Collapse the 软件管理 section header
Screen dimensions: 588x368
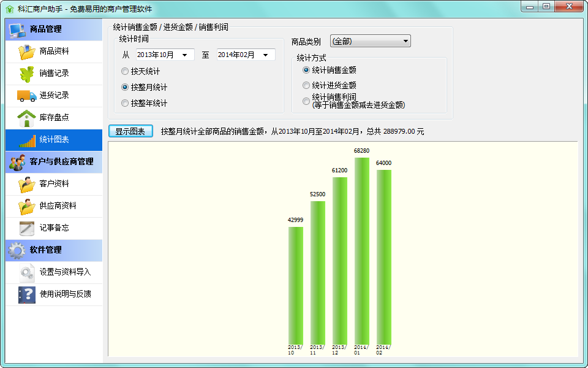tap(54, 250)
